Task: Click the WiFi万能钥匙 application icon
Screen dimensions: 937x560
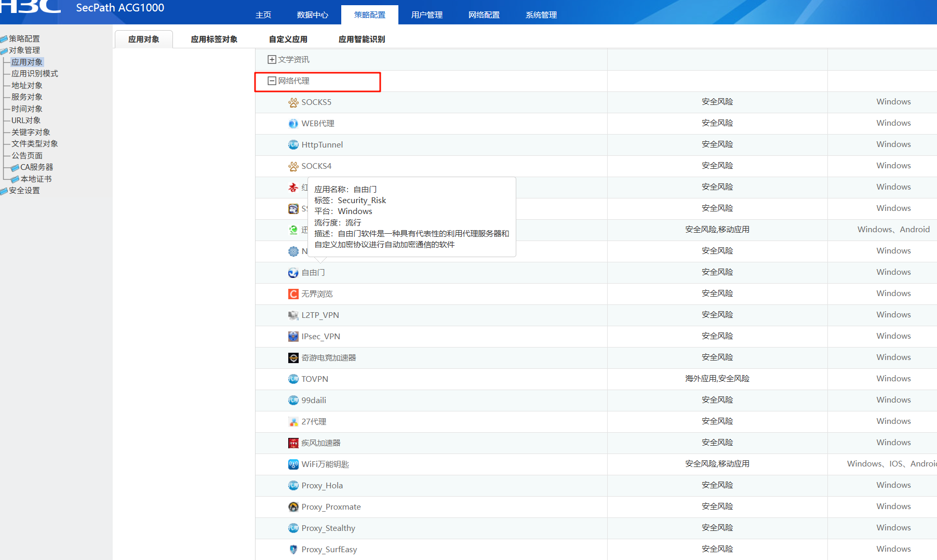Action: (x=293, y=464)
